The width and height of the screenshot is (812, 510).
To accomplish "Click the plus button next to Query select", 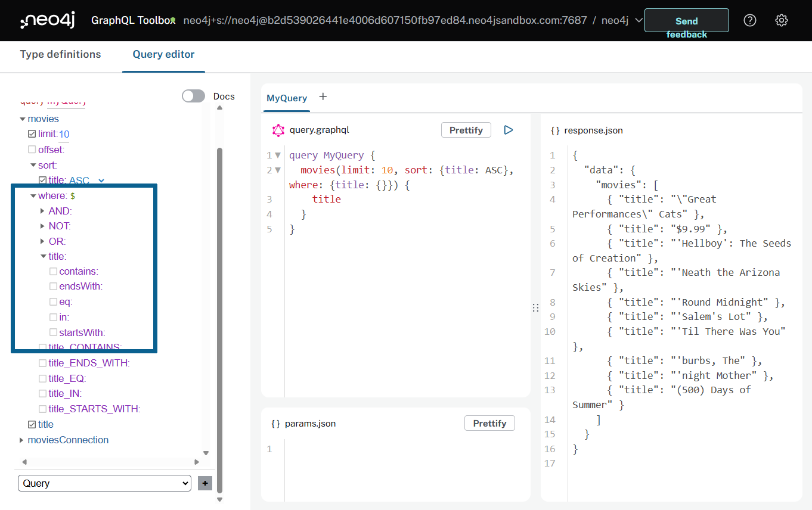I will click(205, 483).
